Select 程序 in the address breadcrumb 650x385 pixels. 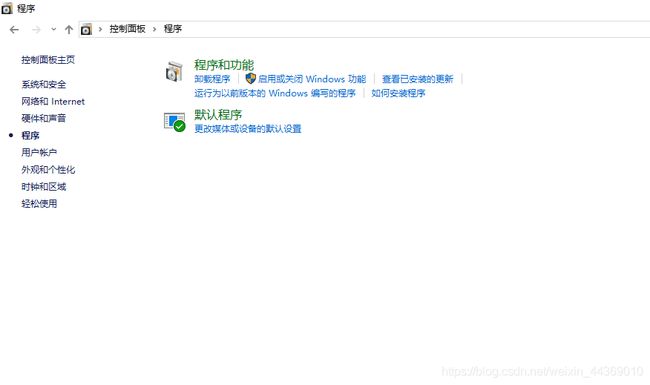173,29
